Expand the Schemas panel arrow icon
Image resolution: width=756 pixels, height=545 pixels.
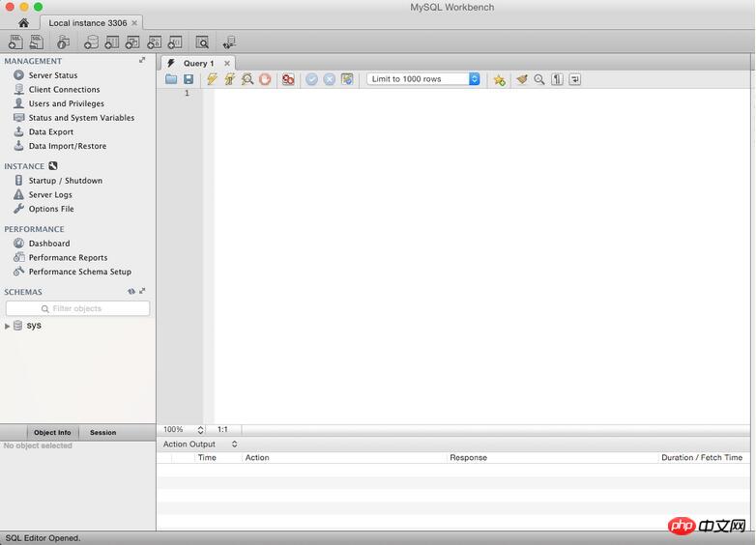coord(142,291)
